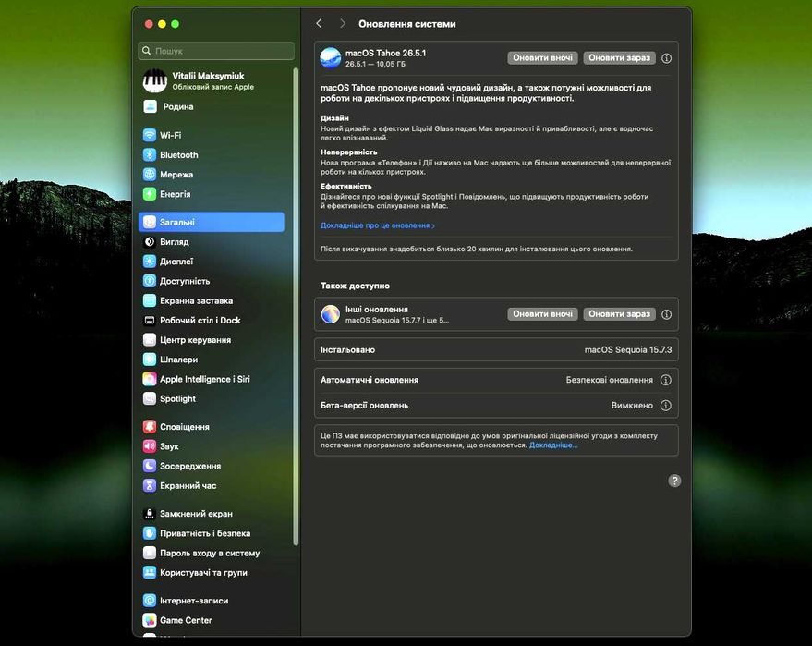Screen dimensions: 812x646
Task: Open Родина family icon
Action: tap(150, 106)
